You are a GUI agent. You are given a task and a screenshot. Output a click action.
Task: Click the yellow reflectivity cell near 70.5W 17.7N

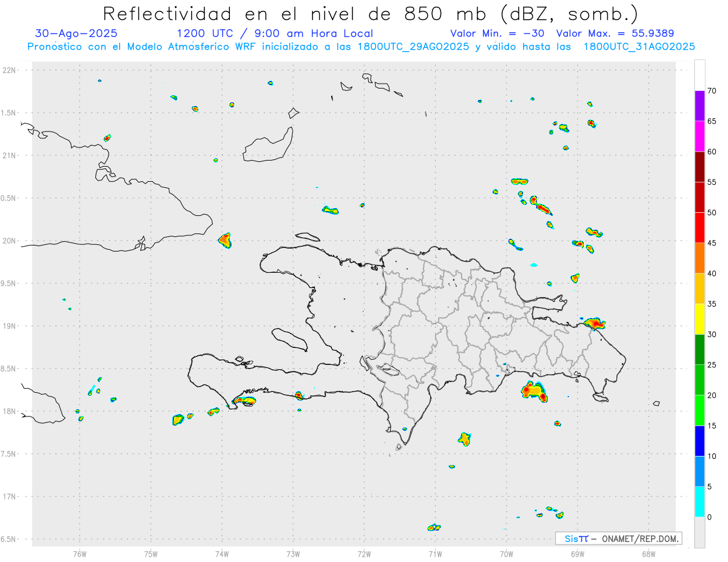465,438
